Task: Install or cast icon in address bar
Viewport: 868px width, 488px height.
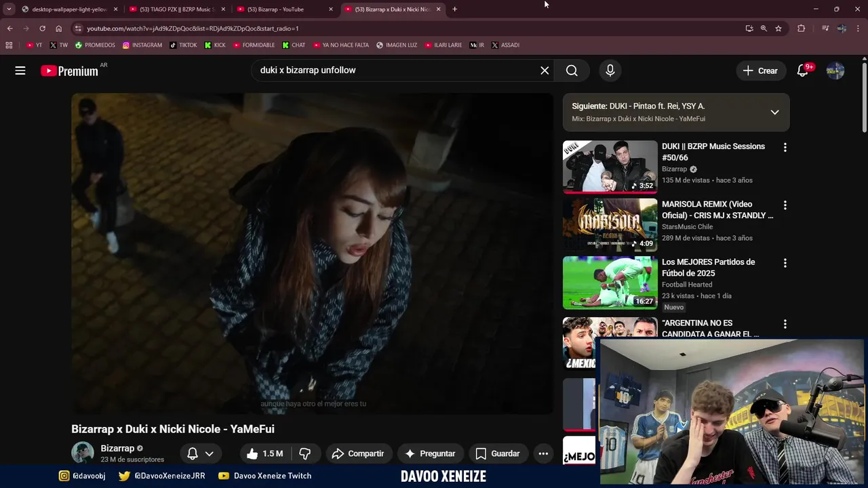Action: pyautogui.click(x=749, y=28)
